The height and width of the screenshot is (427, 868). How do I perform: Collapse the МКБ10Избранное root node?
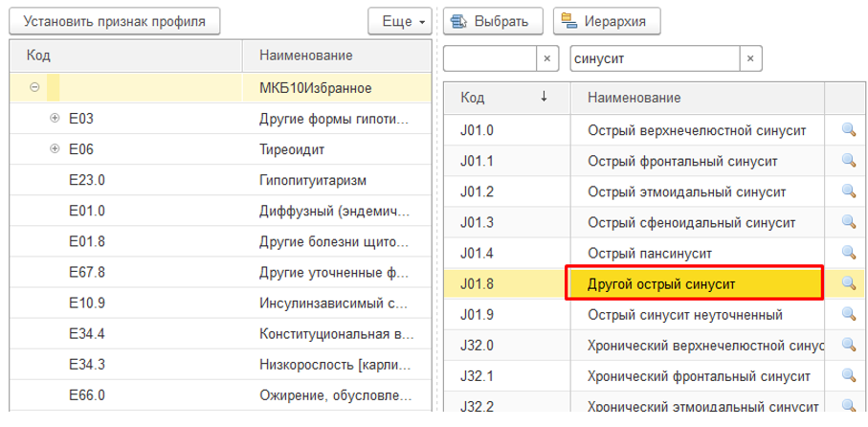pos(34,88)
